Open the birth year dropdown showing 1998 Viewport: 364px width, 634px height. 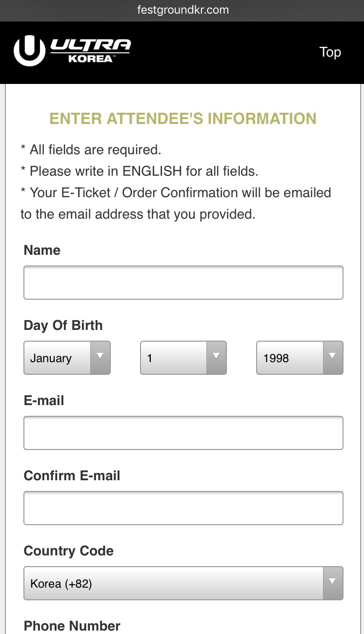300,358
